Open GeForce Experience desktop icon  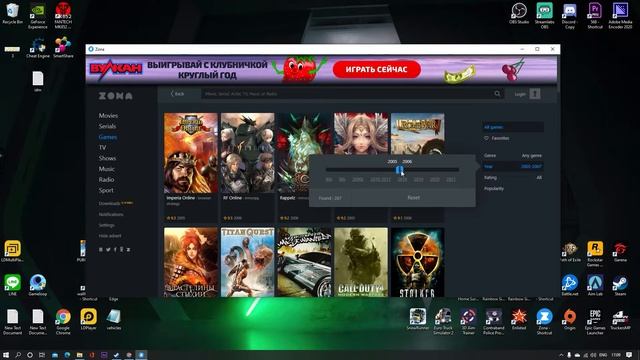pyautogui.click(x=38, y=16)
